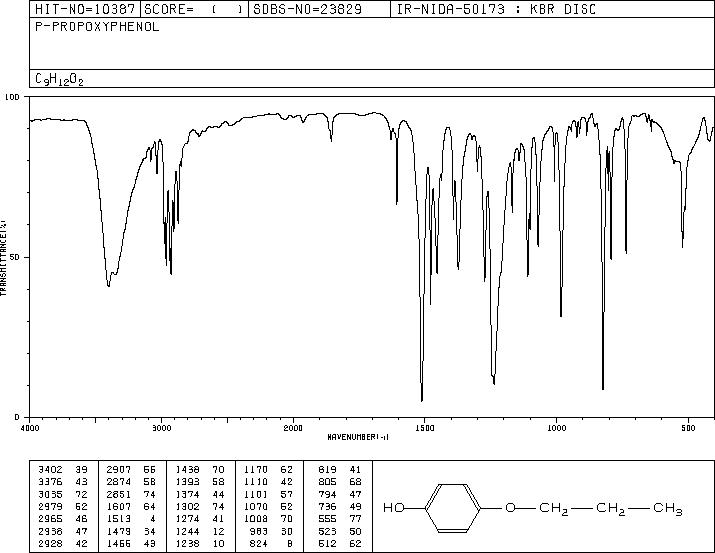The image size is (715, 553).
Task: Click the HO group in the structure
Action: tap(394, 508)
